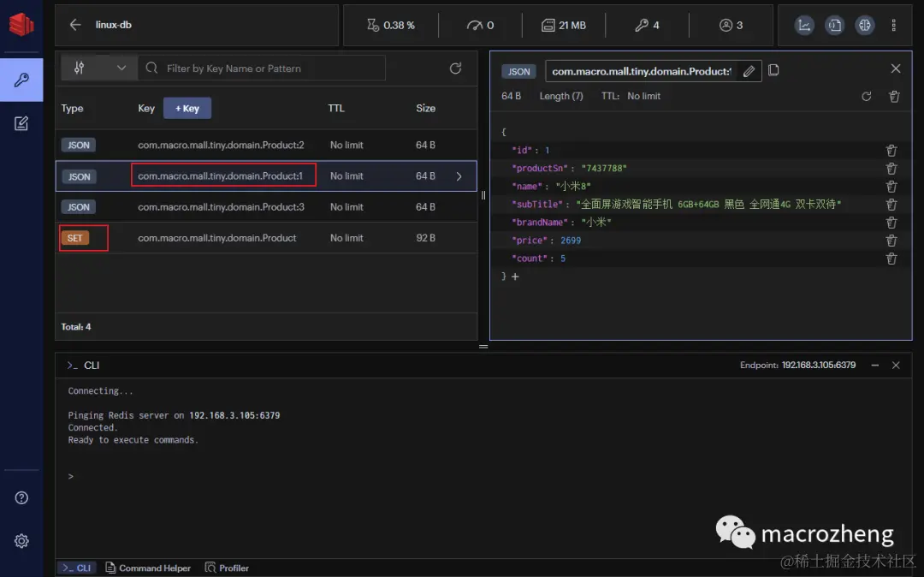
Task: Focus the Filter by Key Name field
Action: [x=262, y=68]
